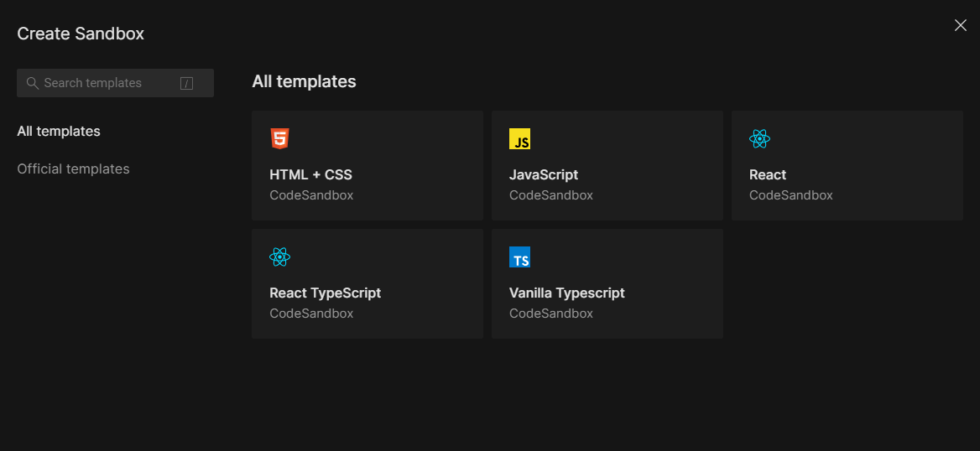Pick the JavaScript template title

pyautogui.click(x=544, y=175)
